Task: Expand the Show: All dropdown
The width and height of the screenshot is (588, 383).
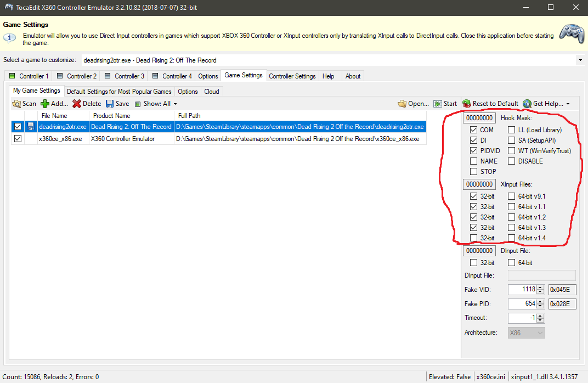Action: click(175, 104)
